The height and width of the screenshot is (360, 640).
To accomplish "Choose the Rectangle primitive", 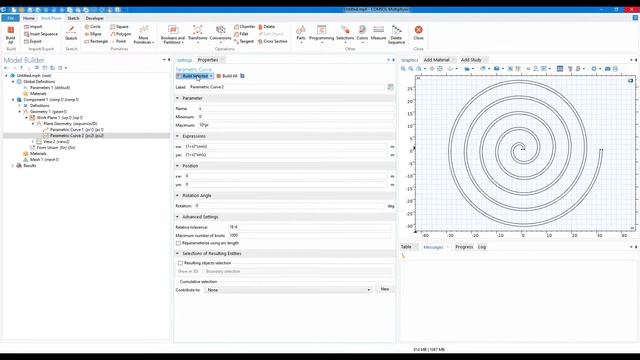I will 96,41.
